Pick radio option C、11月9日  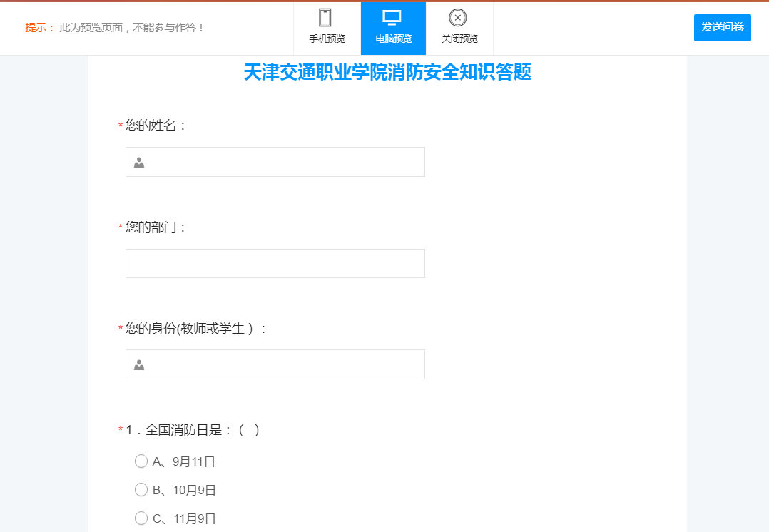click(141, 518)
